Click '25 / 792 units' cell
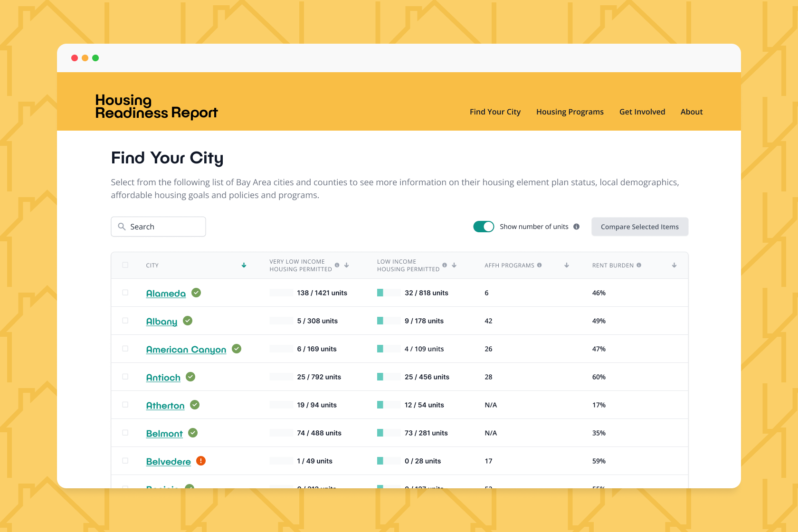Viewport: 798px width, 532px height. pos(319,377)
